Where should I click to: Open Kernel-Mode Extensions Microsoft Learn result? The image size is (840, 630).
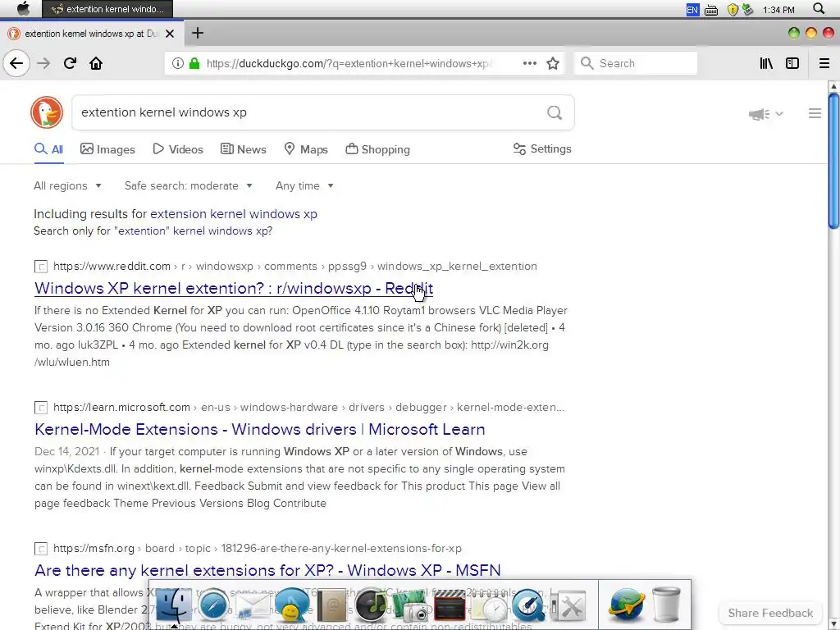coord(260,429)
